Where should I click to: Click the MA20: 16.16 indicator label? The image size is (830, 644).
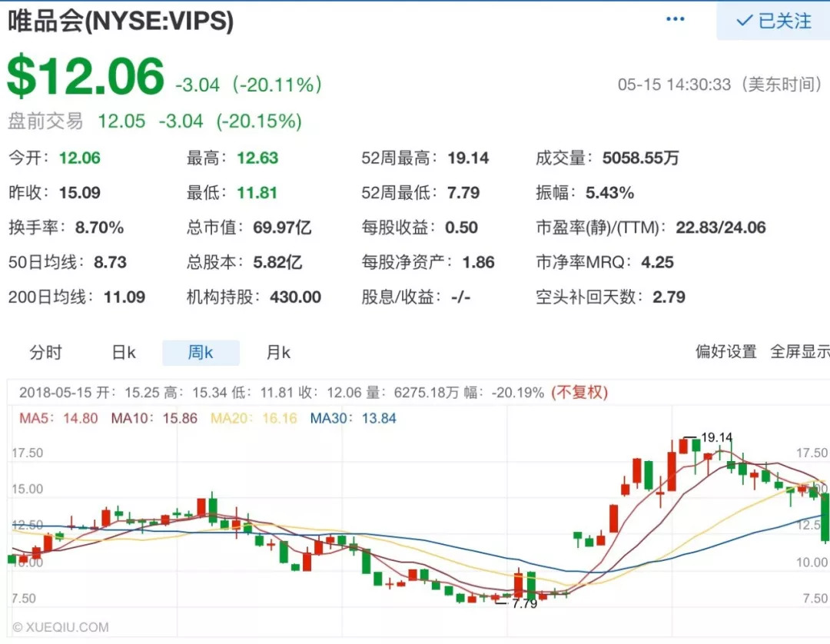click(254, 419)
